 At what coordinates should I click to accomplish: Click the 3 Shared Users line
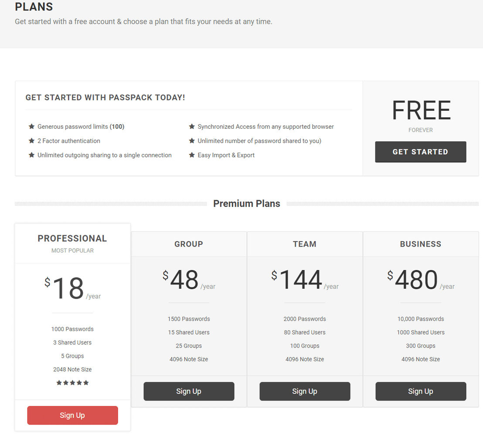coord(72,342)
